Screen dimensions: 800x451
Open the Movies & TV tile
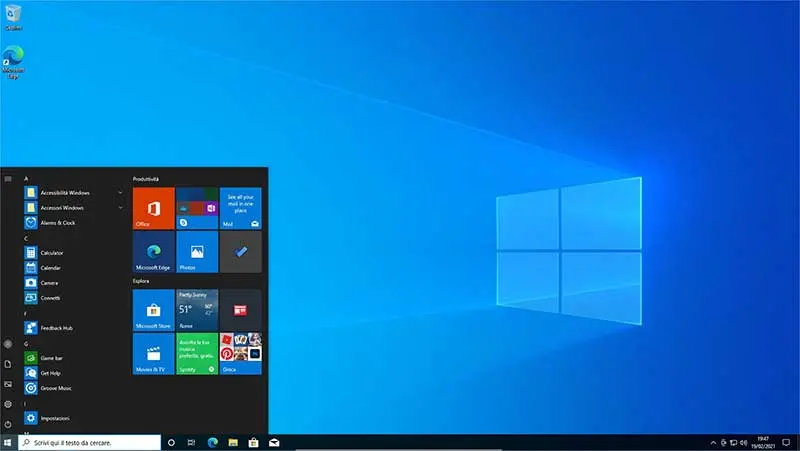[154, 354]
